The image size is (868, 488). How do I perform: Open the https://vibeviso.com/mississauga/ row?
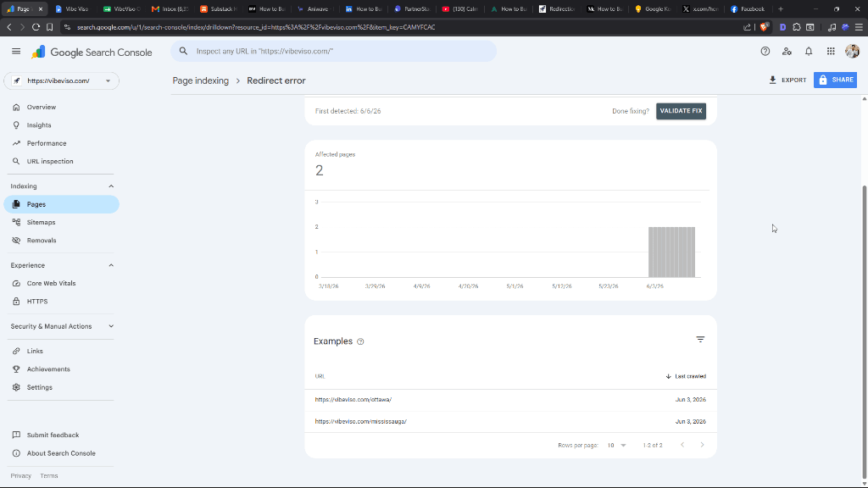click(510, 422)
